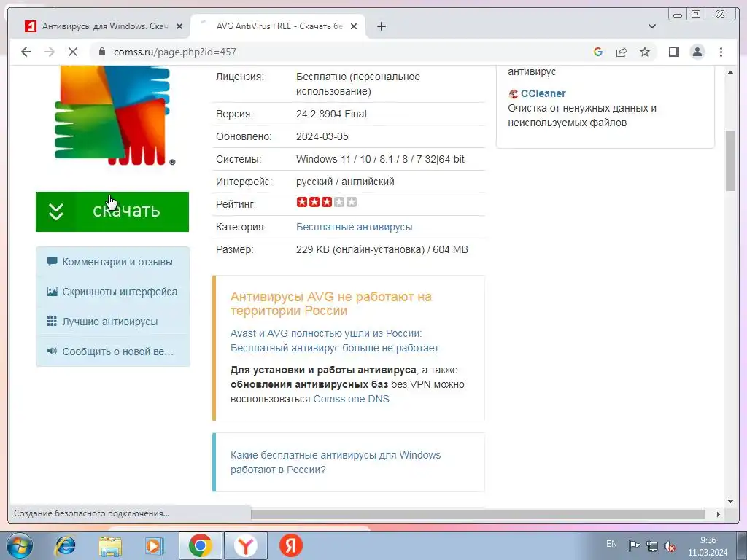Image resolution: width=747 pixels, height=560 pixels.
Task: Click the 229 KB size text
Action: pyautogui.click(x=382, y=249)
